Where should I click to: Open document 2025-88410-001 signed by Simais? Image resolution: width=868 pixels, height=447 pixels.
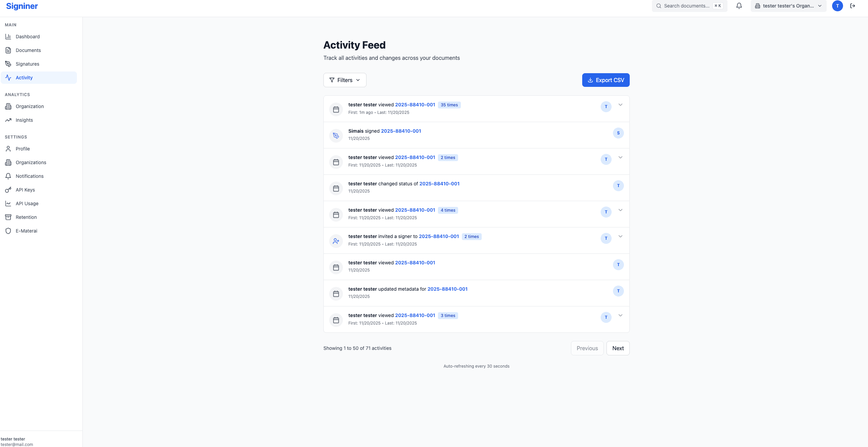401,131
